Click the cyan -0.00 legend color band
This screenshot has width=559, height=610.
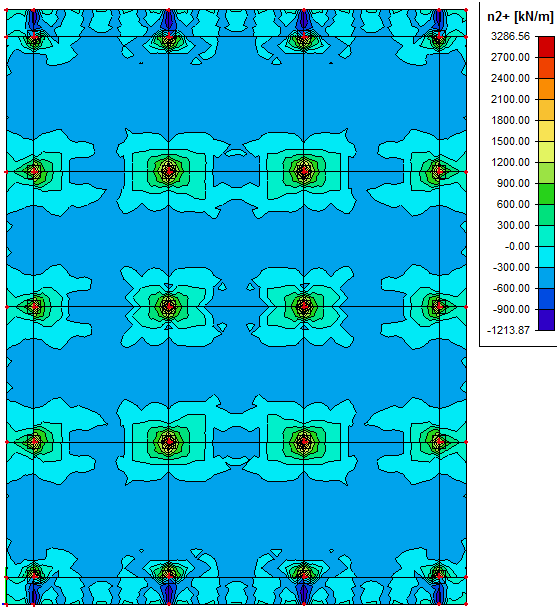point(546,257)
